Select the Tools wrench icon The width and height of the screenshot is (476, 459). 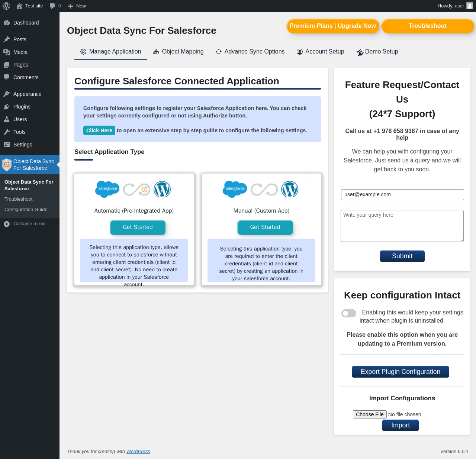[7, 132]
